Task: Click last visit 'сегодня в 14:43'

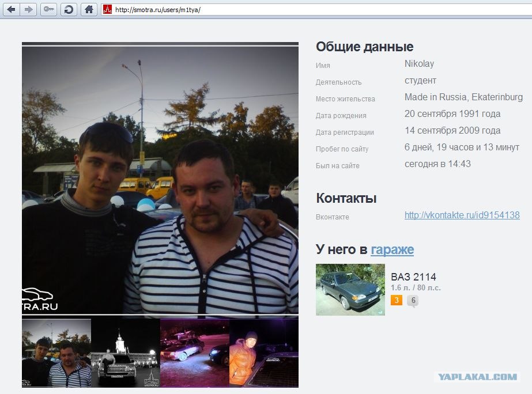Action: (x=437, y=164)
